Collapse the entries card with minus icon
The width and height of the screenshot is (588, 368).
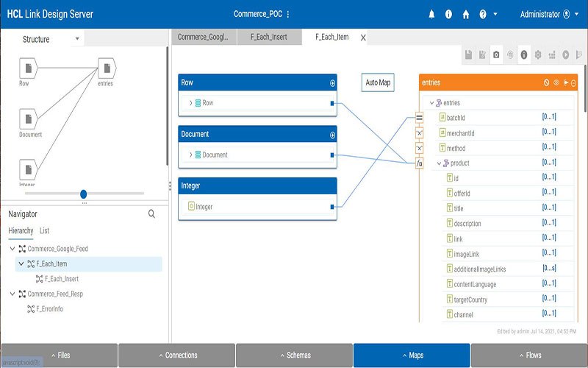573,83
